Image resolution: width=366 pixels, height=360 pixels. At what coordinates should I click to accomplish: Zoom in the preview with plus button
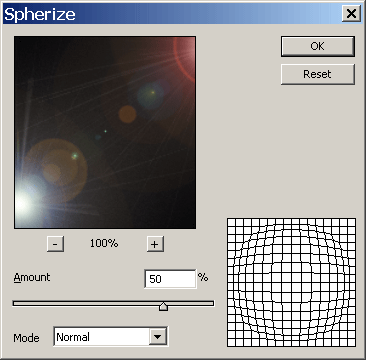click(x=155, y=244)
